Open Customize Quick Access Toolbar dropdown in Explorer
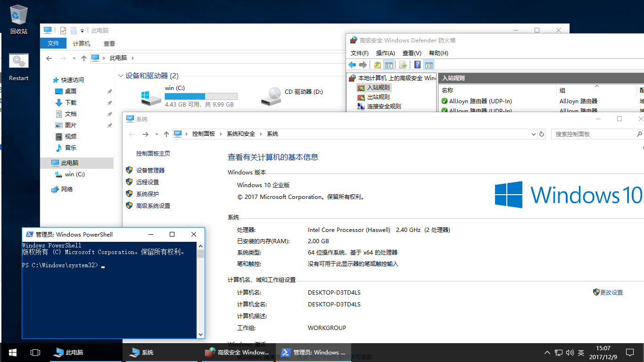Viewport: 644px width, 362px height. 82,31
